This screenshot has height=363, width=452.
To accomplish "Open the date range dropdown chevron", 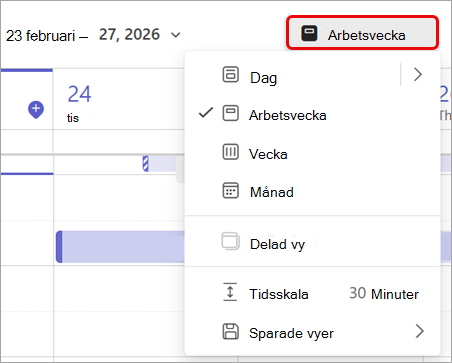I will [176, 35].
